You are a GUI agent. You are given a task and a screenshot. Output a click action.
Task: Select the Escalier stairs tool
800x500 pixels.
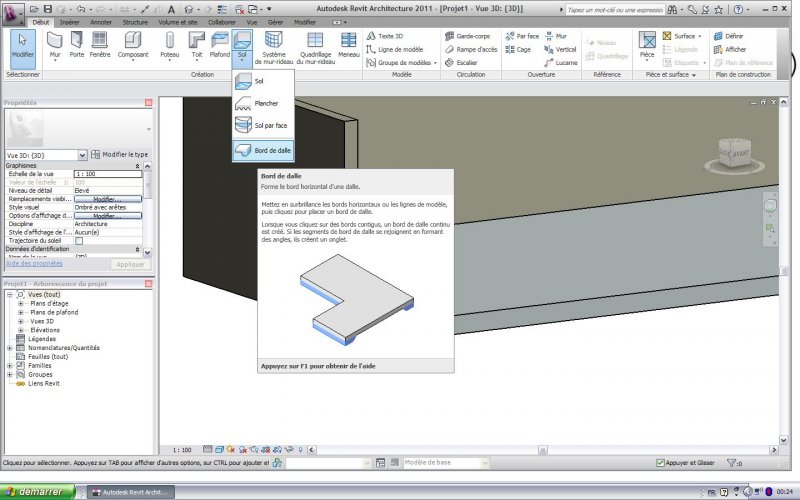click(461, 63)
